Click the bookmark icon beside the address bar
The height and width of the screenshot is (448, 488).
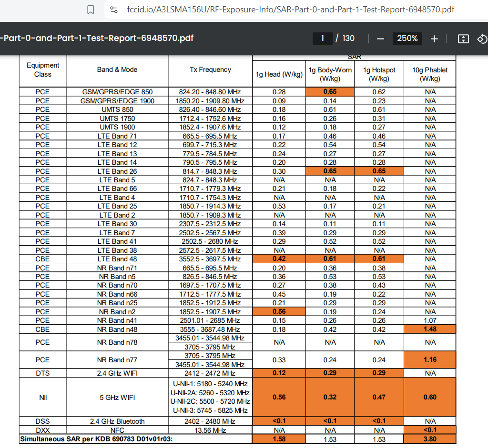click(x=91, y=10)
